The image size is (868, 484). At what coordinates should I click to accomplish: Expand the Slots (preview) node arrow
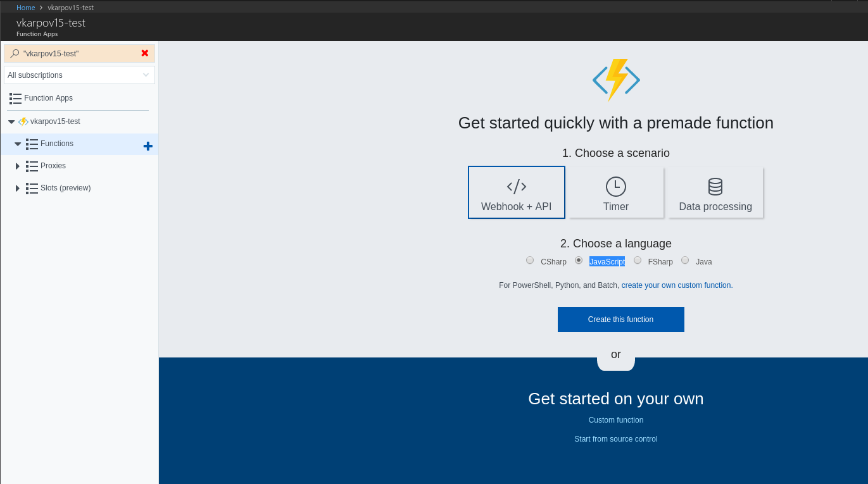pyautogui.click(x=18, y=188)
